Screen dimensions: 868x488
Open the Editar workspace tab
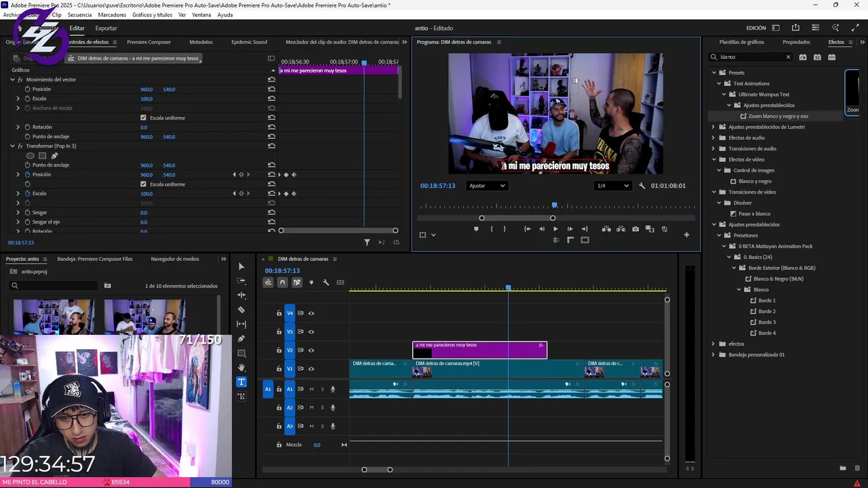click(77, 28)
